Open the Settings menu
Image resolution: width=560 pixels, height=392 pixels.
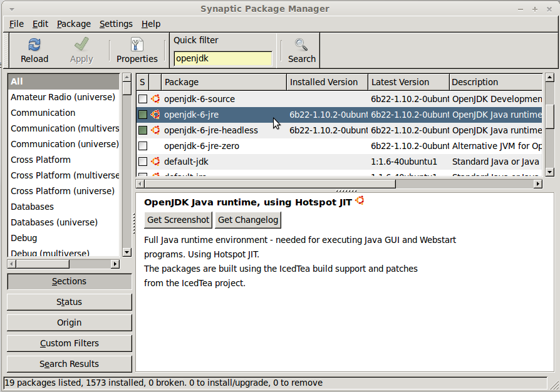(116, 24)
